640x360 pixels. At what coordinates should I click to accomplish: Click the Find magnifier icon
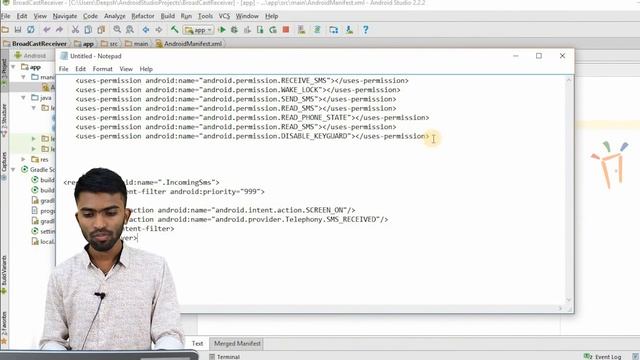click(x=117, y=30)
